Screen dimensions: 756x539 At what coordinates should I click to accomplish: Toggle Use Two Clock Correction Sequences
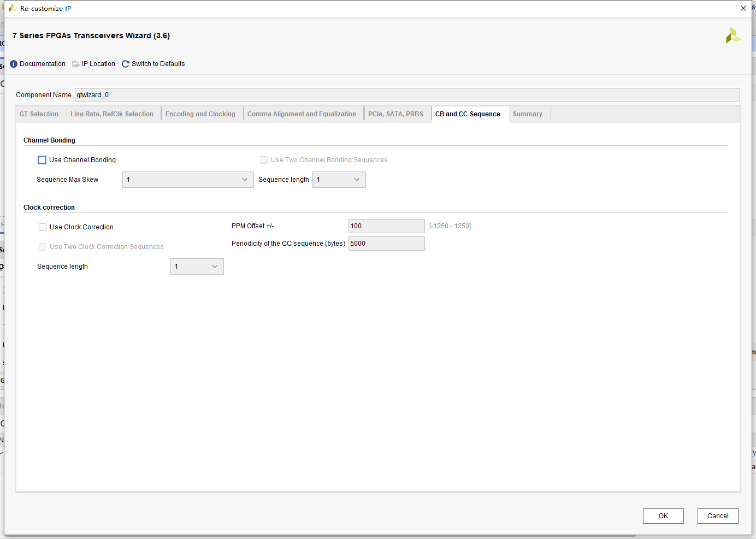43,247
